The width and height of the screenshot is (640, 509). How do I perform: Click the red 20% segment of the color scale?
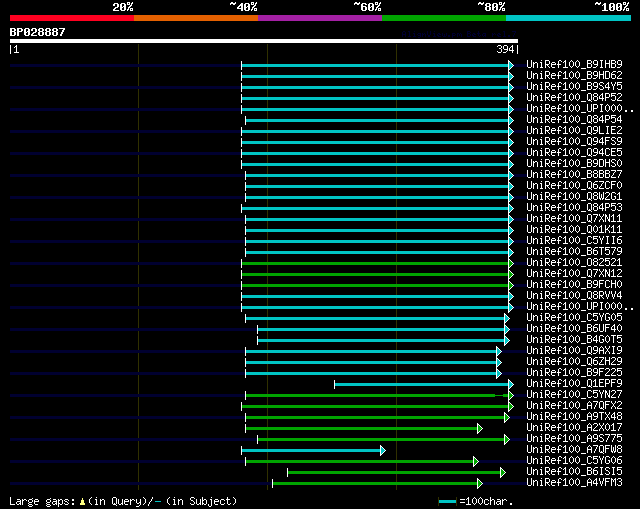click(72, 18)
